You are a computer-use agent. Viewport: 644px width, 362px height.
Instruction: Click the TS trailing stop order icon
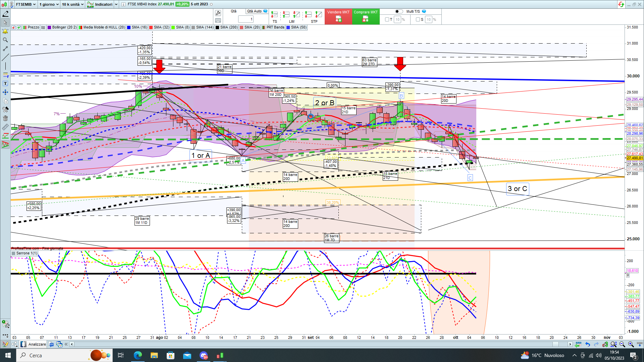[274, 14]
